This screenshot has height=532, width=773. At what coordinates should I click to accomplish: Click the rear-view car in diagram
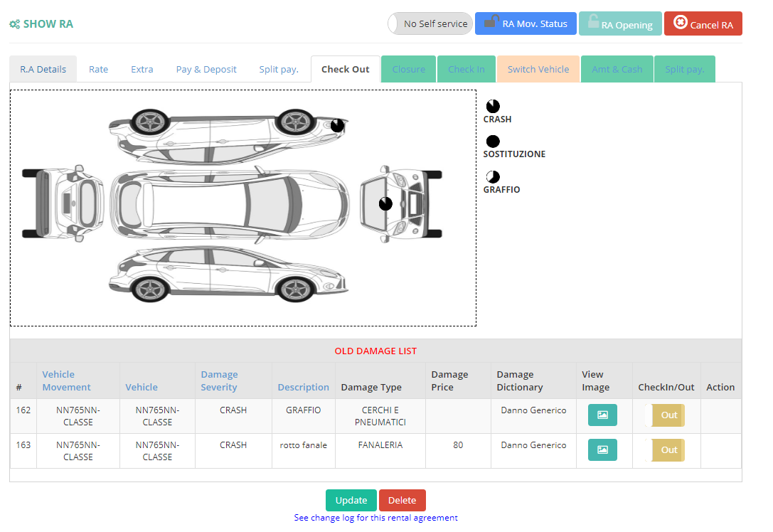tap(63, 203)
